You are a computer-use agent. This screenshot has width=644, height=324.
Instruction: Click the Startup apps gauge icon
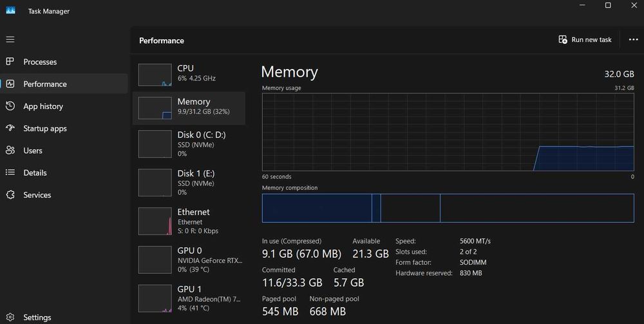pyautogui.click(x=10, y=128)
